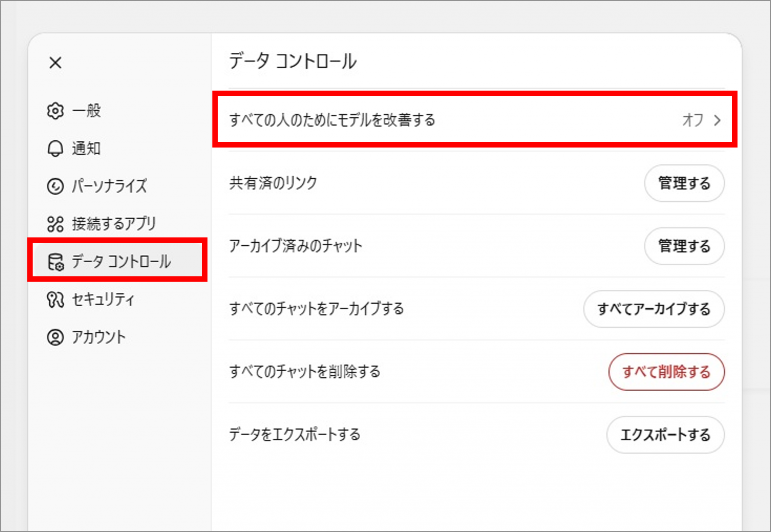Click the gear icon beside 一般

55,111
